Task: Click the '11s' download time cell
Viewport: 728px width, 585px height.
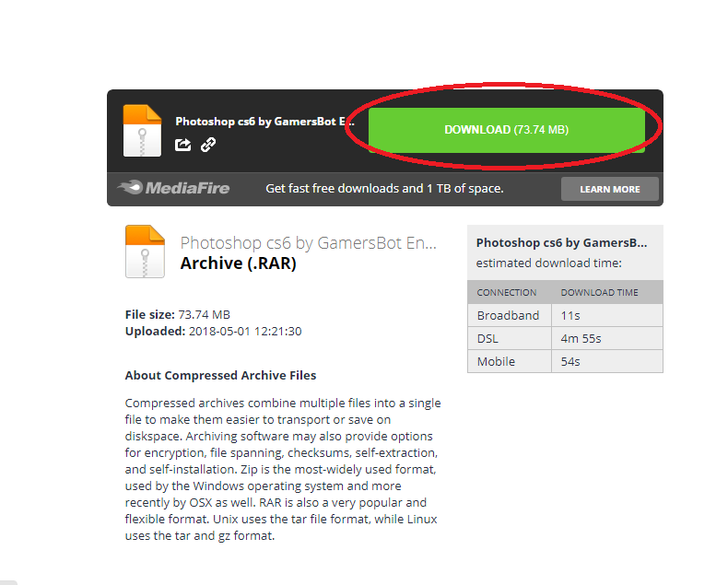Action: pos(607,315)
